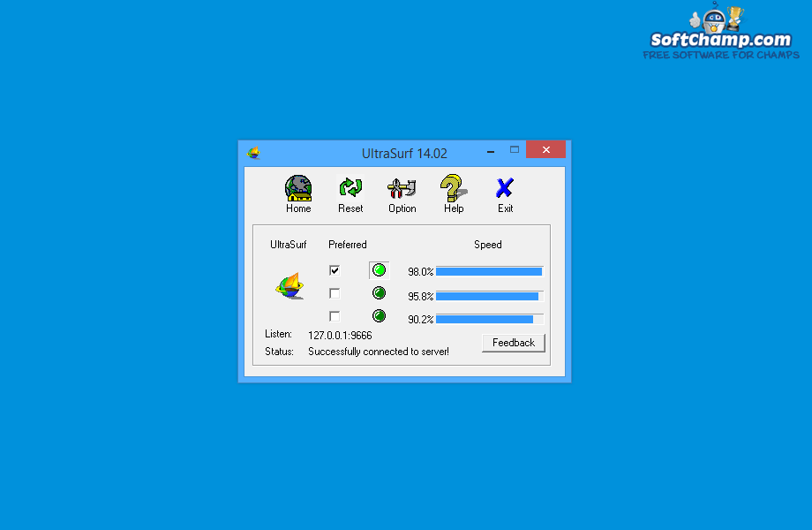This screenshot has width=812, height=530.
Task: Click the 90.2% speed bar
Action: pos(490,319)
